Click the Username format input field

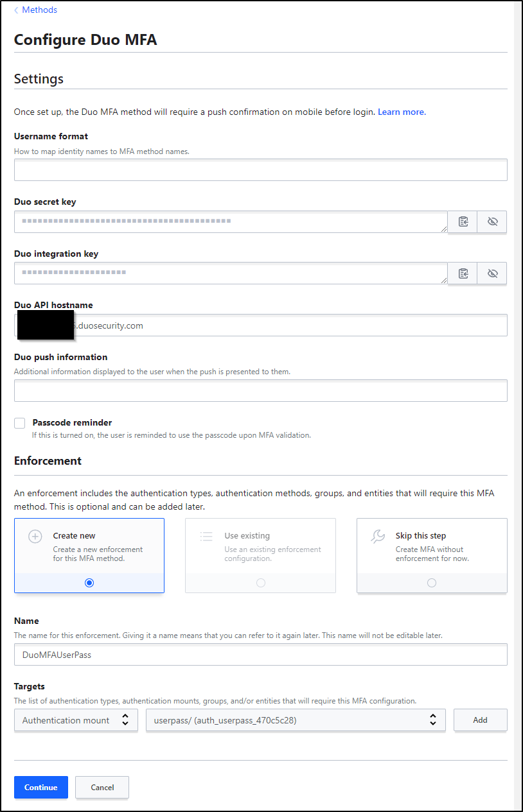pos(261,170)
